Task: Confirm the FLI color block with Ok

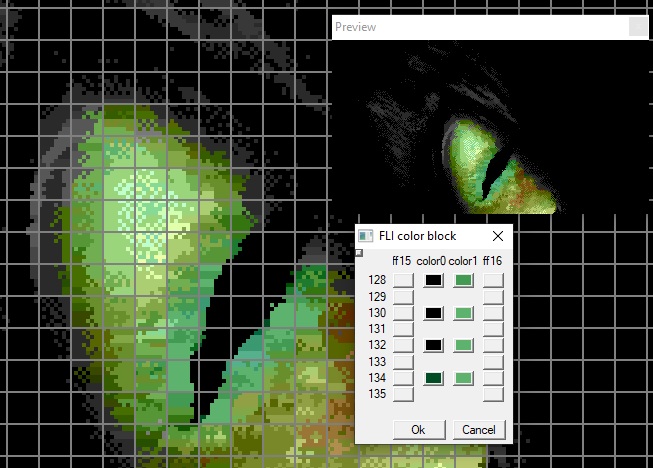Action: click(418, 430)
